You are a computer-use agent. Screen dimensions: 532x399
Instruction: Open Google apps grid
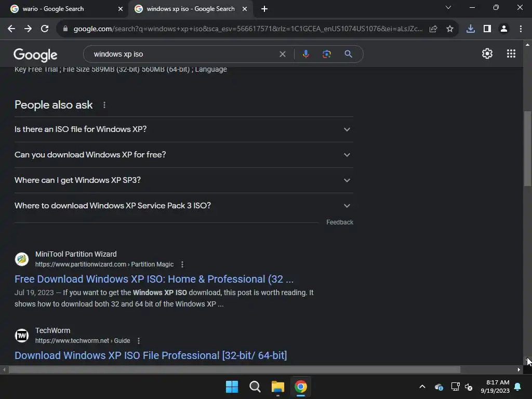[511, 54]
